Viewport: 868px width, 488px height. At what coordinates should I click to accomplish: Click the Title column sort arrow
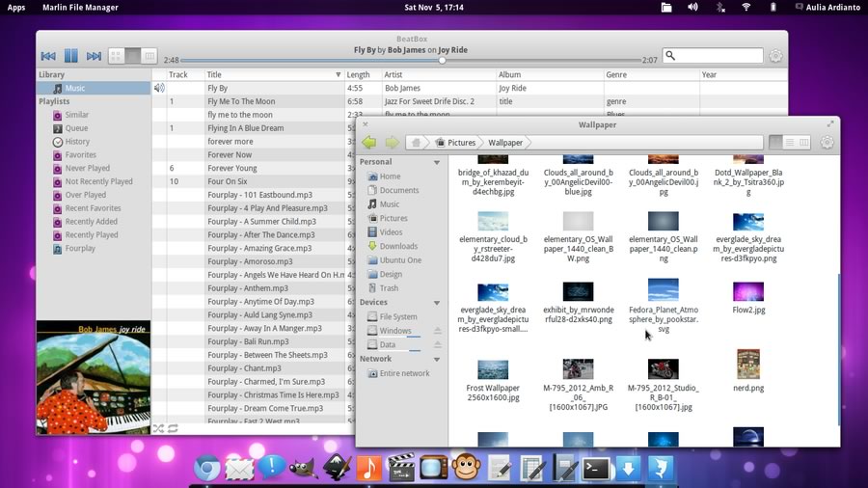338,74
